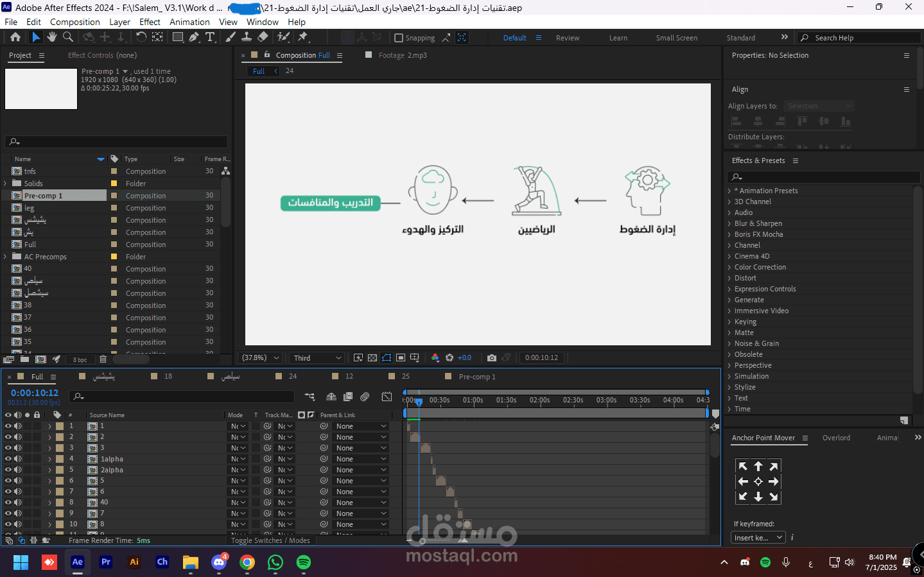924x577 pixels.
Task: Select the Hand tool
Action: coord(52,37)
